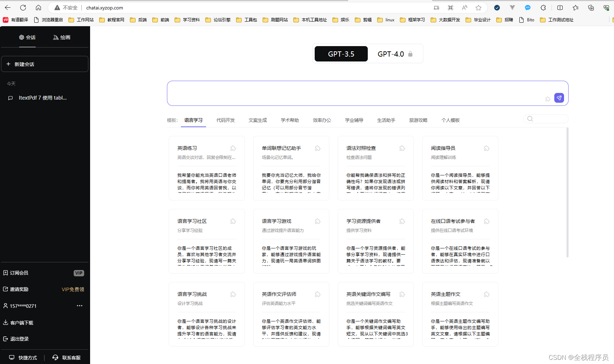614x364 pixels.
Task: Favorite the 语言学习挑战 template card
Action: (x=233, y=294)
